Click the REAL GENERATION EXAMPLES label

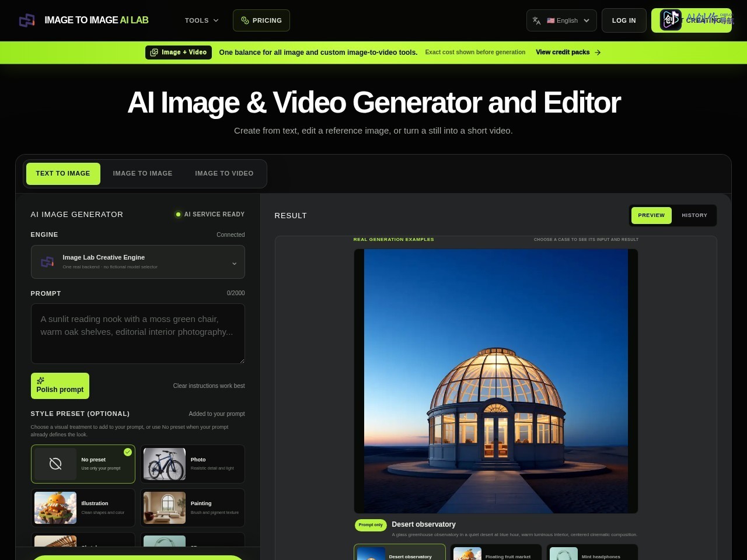tap(393, 240)
